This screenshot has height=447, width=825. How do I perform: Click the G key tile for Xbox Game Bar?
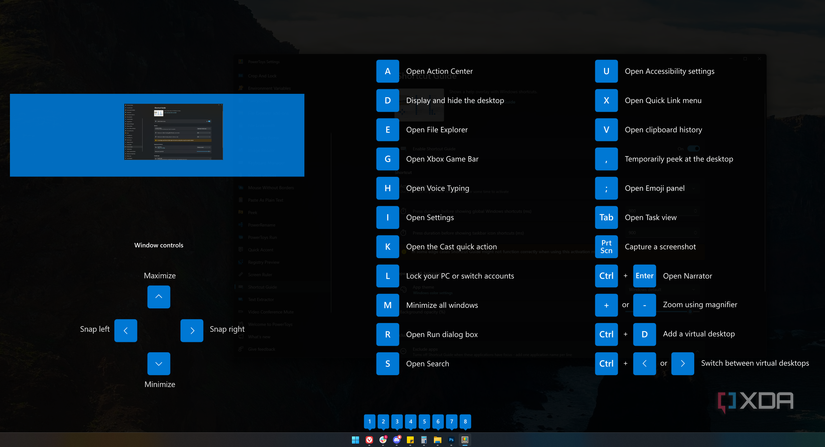click(388, 159)
